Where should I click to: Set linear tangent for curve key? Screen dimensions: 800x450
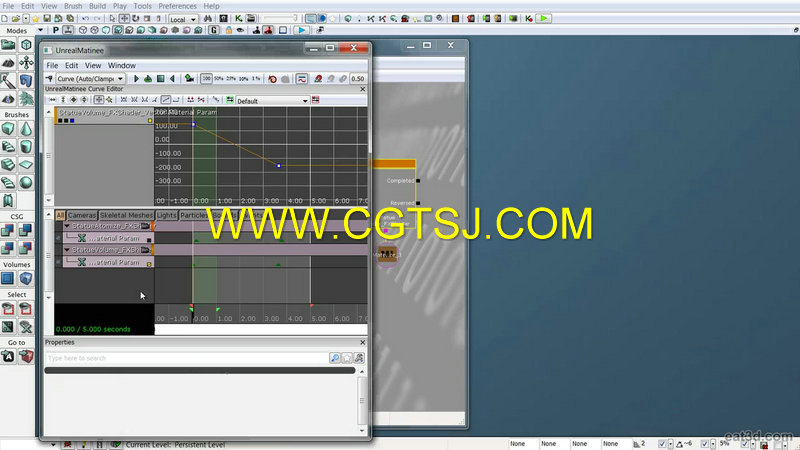point(166,100)
